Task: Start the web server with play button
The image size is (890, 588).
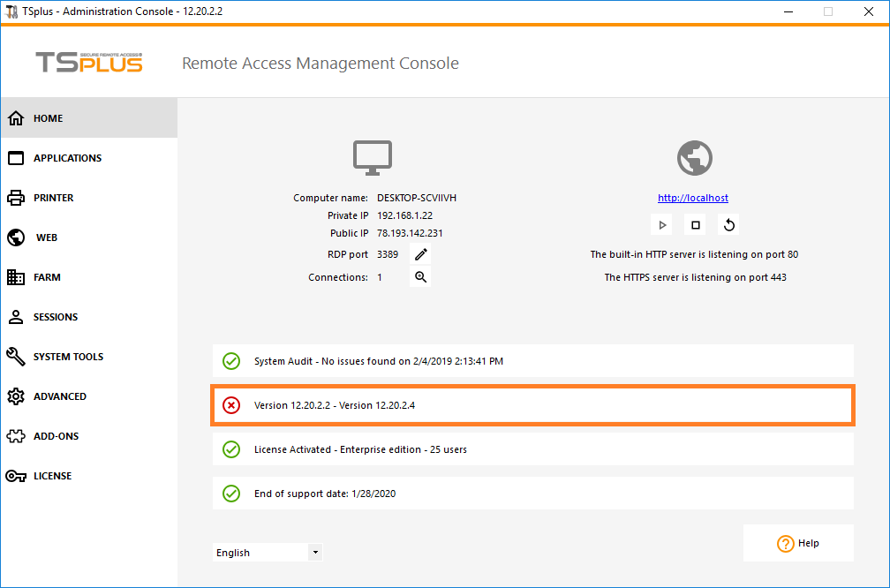Action: click(662, 225)
